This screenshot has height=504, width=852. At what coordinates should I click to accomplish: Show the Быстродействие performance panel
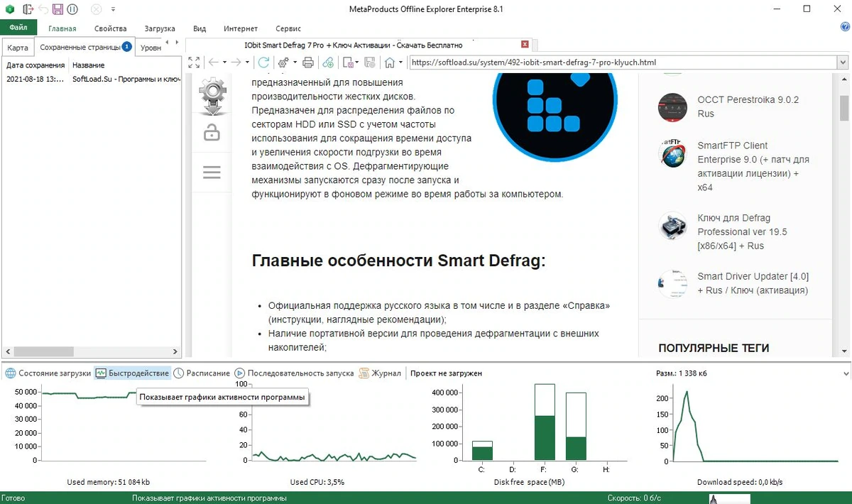(x=133, y=373)
